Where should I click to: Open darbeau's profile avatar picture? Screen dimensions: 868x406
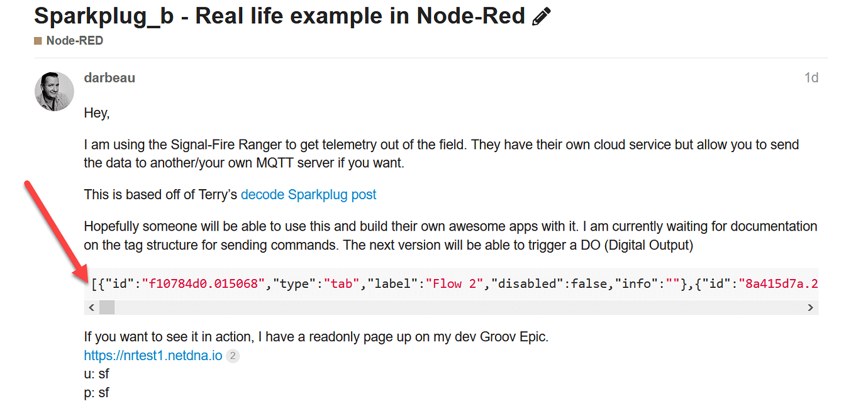[x=53, y=91]
